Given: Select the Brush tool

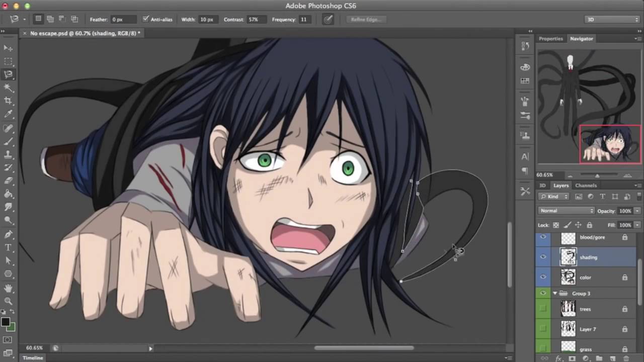Looking at the screenshot, I should click(9, 142).
